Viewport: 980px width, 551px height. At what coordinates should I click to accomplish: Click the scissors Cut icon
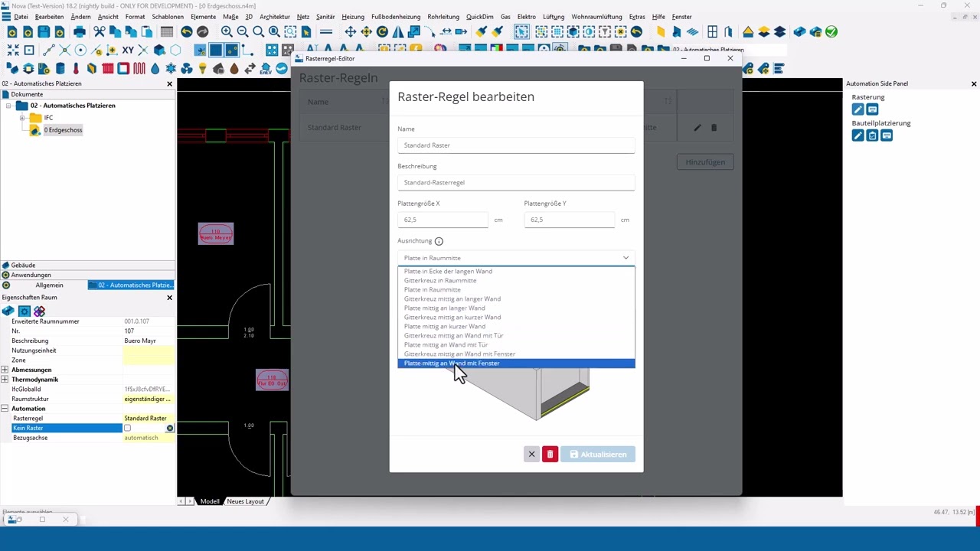100,32
